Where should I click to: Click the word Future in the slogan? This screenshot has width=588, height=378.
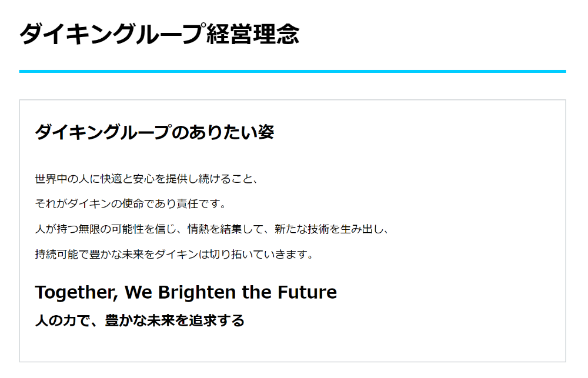tap(307, 293)
